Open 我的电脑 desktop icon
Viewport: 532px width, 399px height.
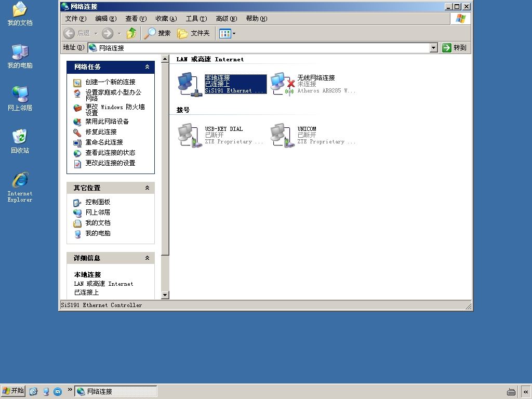[20, 56]
